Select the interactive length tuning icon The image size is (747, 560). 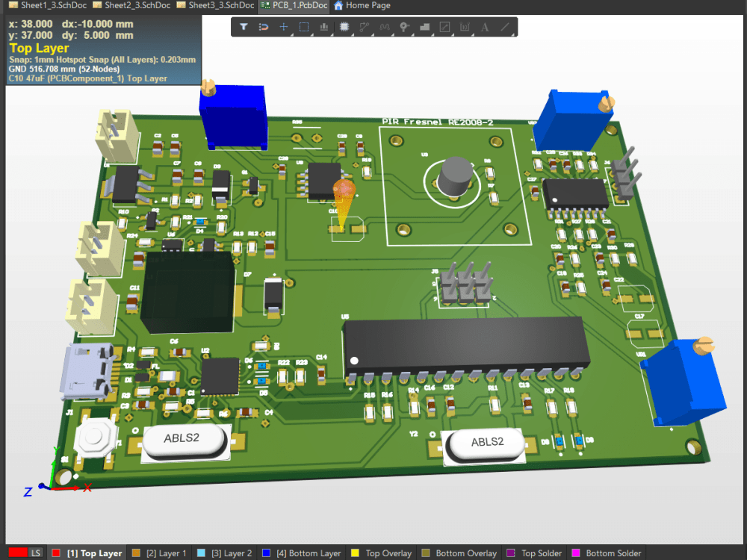coord(385,27)
